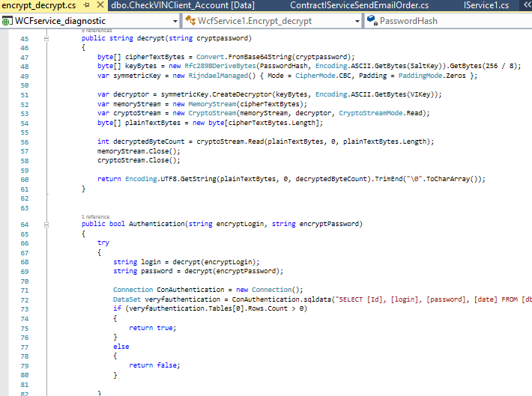Click the RijndaelManaged type name
This screenshot has width=532, height=396.
[x=218, y=76]
